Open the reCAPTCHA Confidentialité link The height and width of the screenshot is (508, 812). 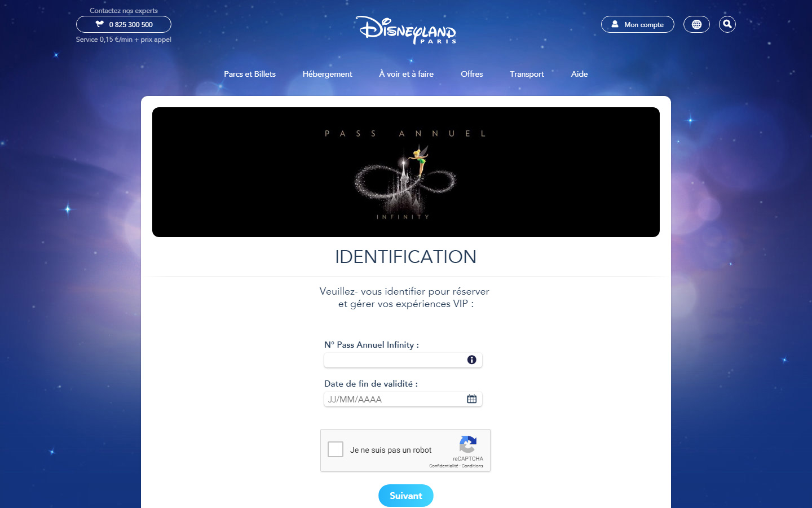(444, 466)
